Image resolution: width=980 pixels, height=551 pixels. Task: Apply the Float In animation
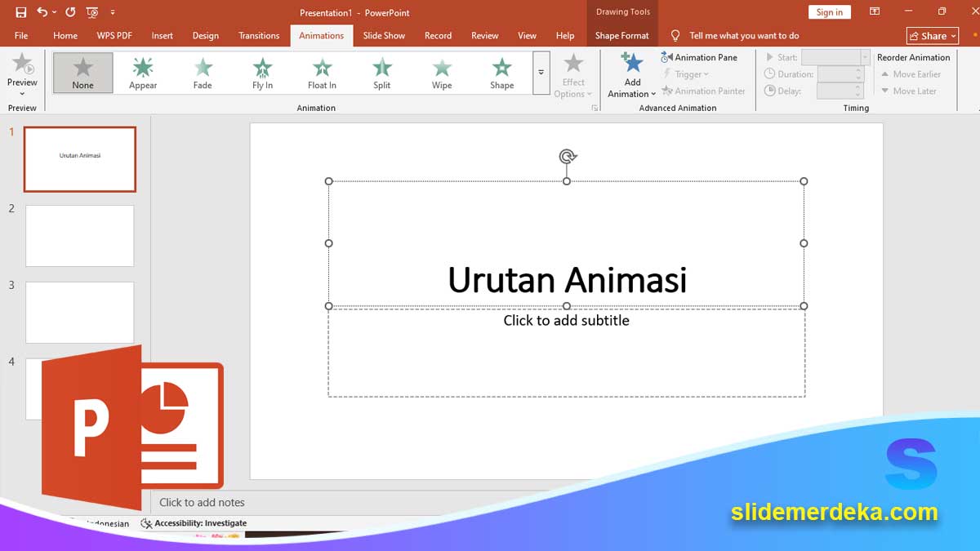pos(322,73)
